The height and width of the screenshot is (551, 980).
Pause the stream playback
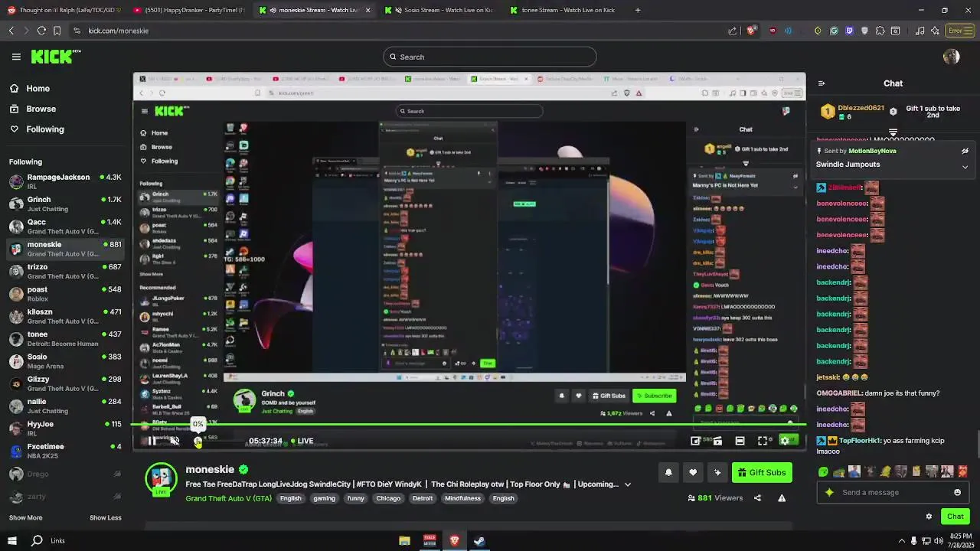click(152, 441)
